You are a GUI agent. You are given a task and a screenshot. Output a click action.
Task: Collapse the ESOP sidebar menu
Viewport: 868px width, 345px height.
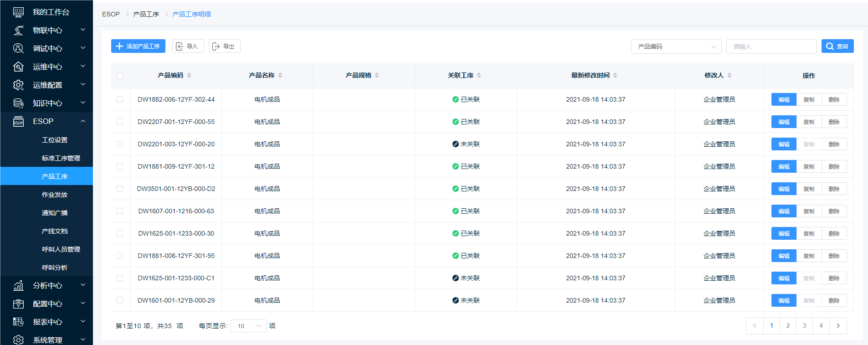83,121
